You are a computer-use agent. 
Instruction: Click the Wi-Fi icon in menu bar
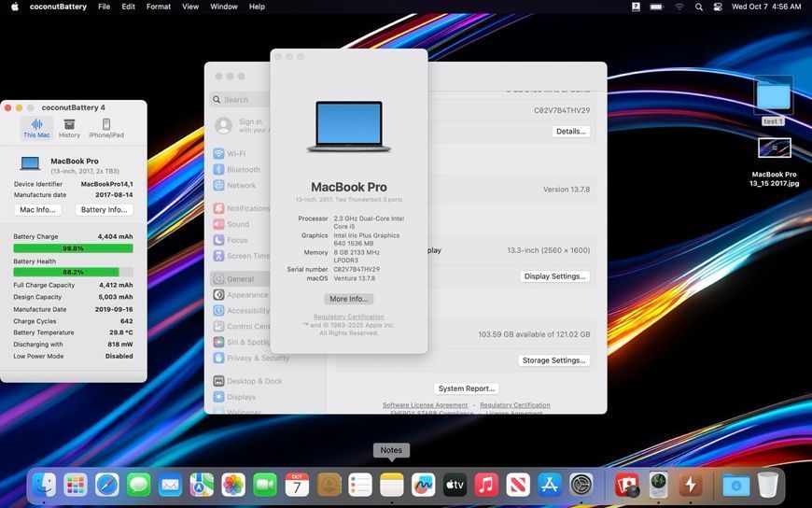coord(679,7)
